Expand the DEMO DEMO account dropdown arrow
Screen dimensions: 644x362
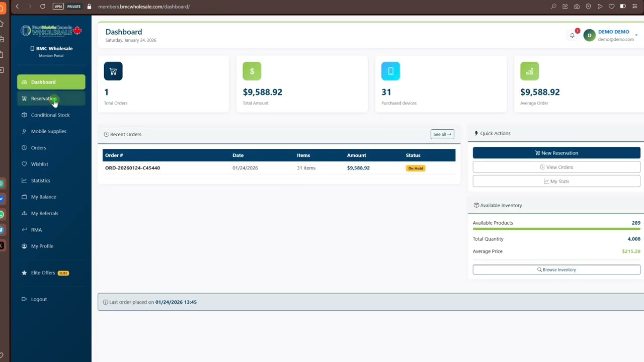pos(636,35)
